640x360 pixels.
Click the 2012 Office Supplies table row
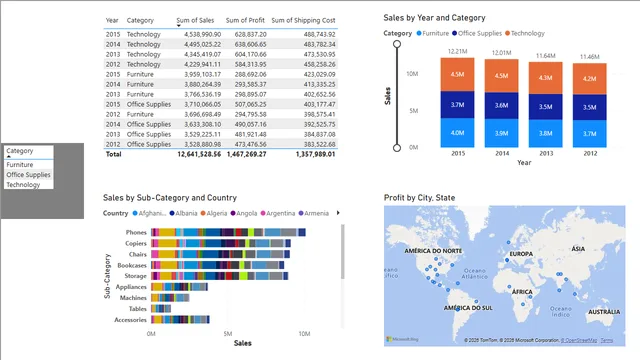click(220, 144)
